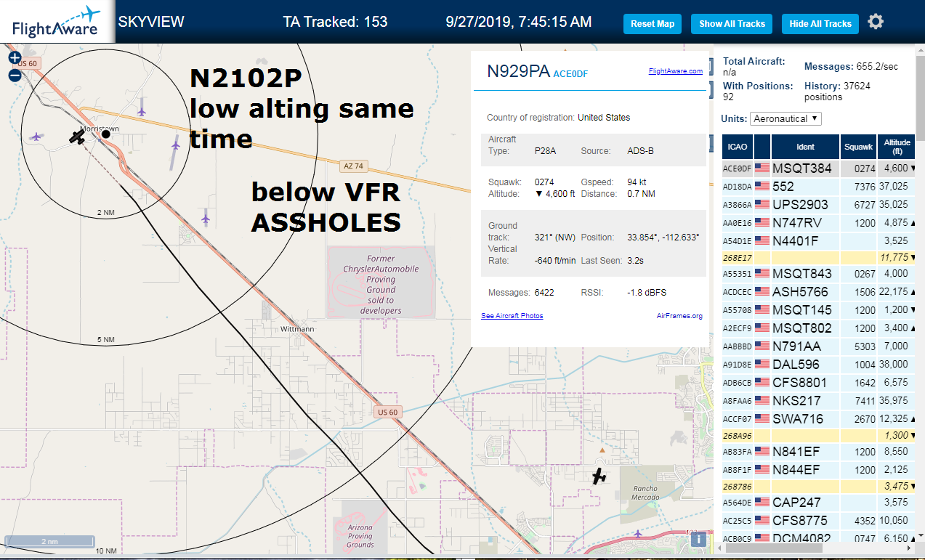
Task: Click the TA Tracked: 153 counter
Action: 335,22
